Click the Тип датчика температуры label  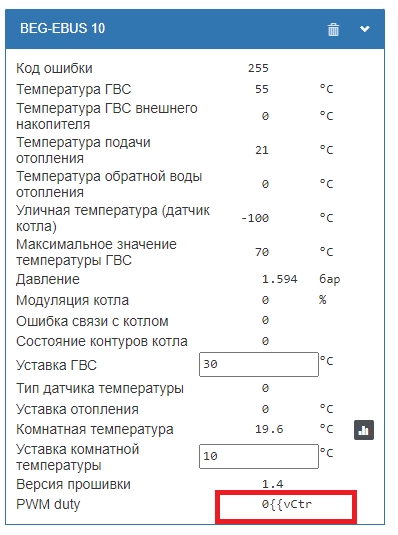point(100,388)
